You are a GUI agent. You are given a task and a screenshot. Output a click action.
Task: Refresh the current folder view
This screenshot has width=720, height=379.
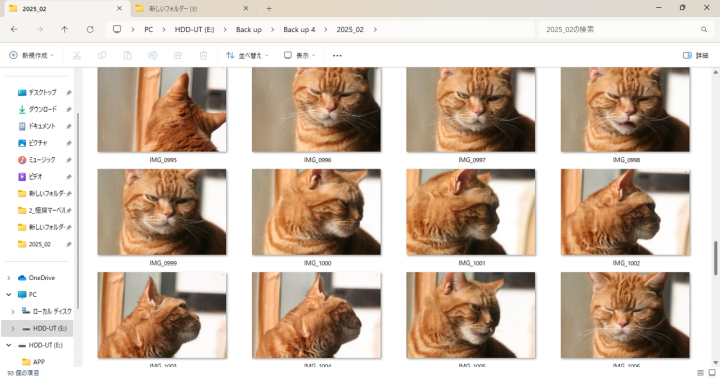pos(90,29)
